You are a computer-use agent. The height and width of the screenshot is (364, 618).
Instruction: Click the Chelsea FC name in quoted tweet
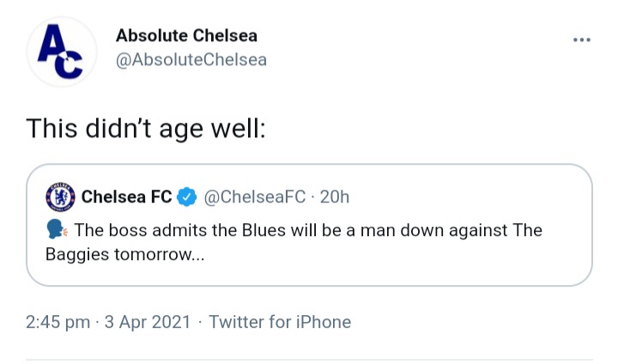coord(126,197)
